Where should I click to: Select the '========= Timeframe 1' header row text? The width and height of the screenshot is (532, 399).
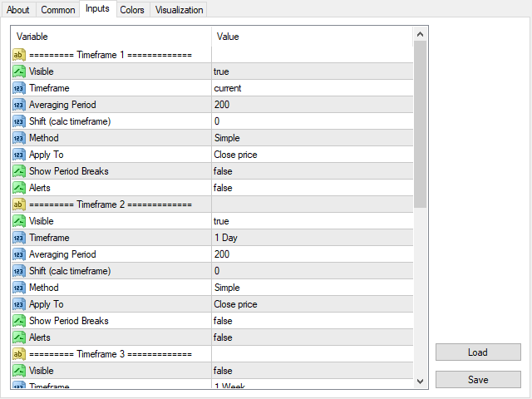111,55
